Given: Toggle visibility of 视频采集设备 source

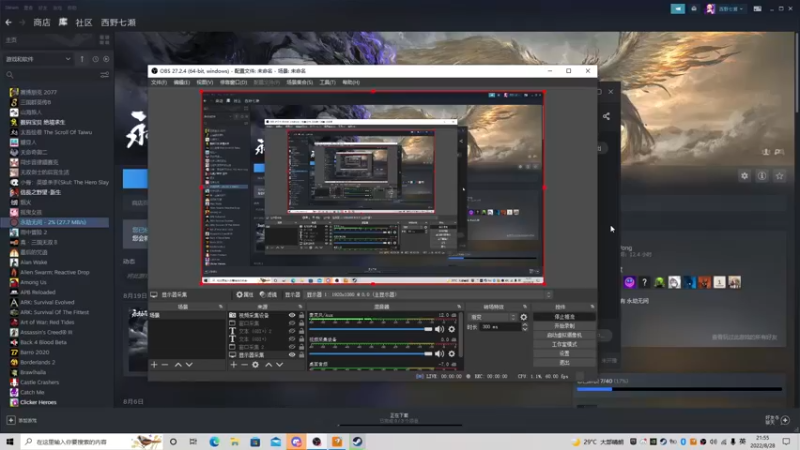Looking at the screenshot, I should 292,315.
